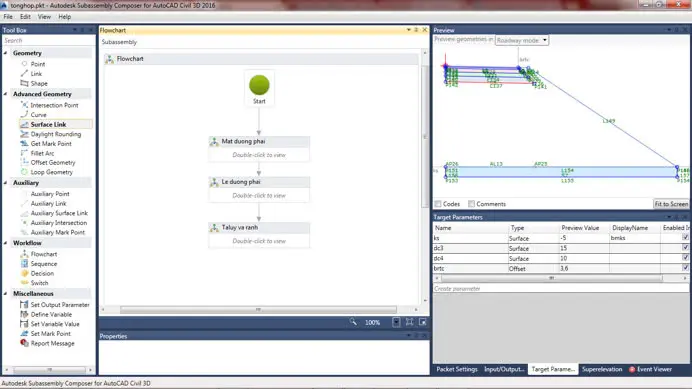Click the Fit to Screen button
The height and width of the screenshot is (389, 692).
[x=671, y=204]
